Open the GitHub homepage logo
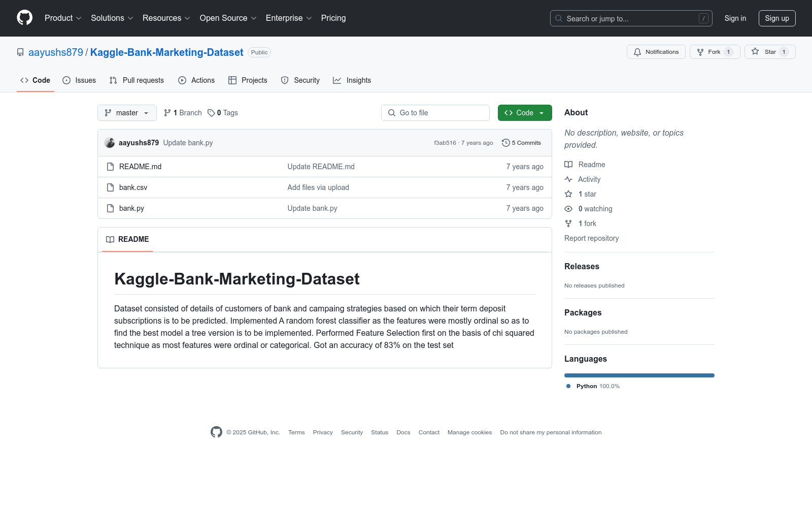The height and width of the screenshot is (508, 812). (24, 18)
